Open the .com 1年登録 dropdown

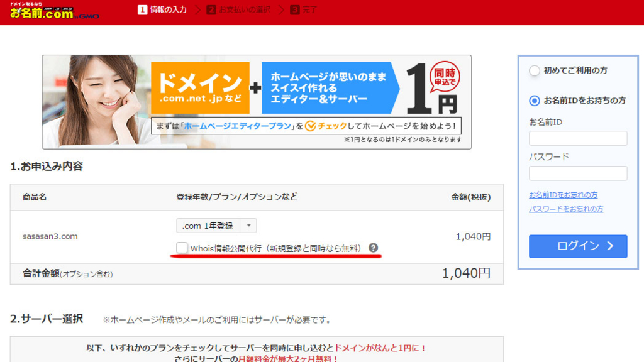(x=216, y=226)
